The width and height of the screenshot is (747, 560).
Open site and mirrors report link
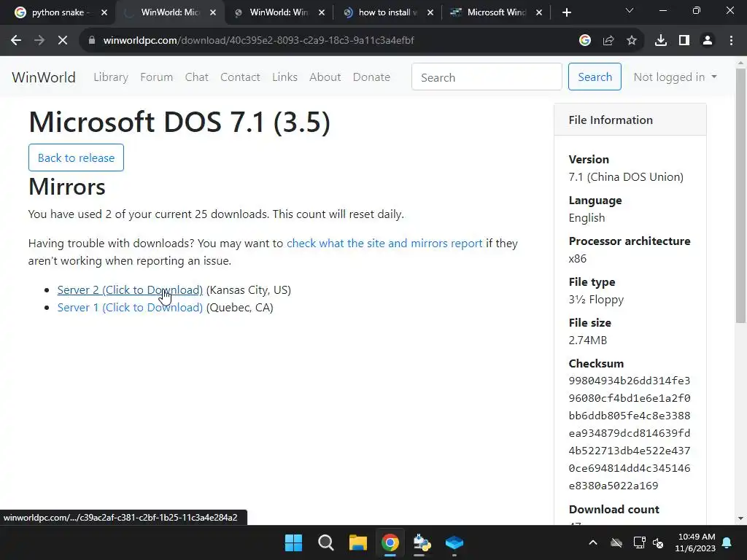384,244
